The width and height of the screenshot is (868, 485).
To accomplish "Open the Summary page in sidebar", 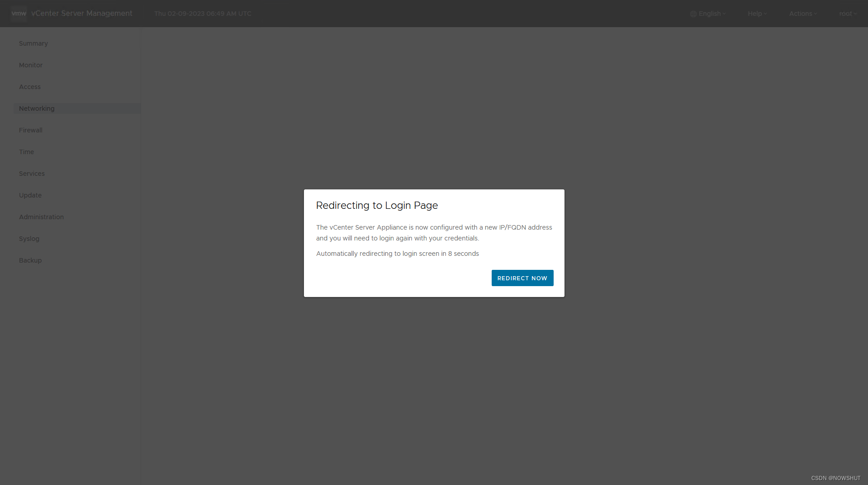I will click(33, 43).
